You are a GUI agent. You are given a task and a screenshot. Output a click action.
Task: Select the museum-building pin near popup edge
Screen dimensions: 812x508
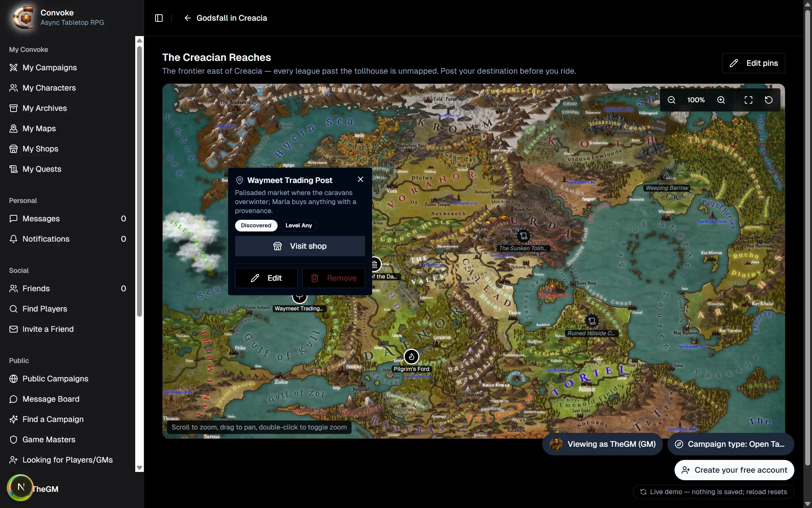375,265
